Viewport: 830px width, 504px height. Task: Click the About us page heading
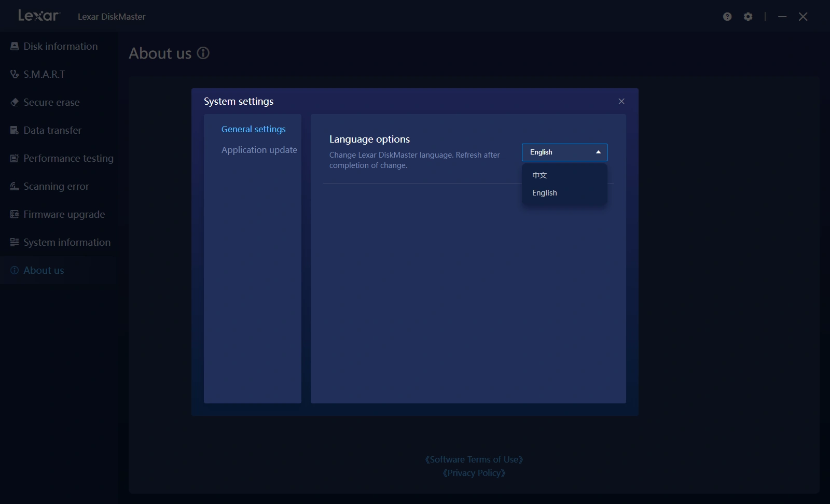pyautogui.click(x=160, y=53)
